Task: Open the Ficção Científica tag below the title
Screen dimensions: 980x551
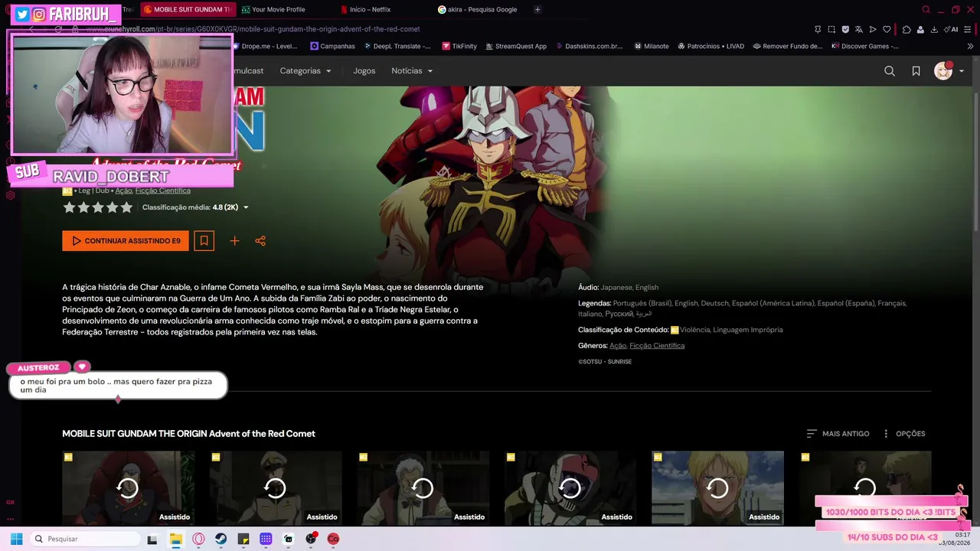Action: pos(163,191)
